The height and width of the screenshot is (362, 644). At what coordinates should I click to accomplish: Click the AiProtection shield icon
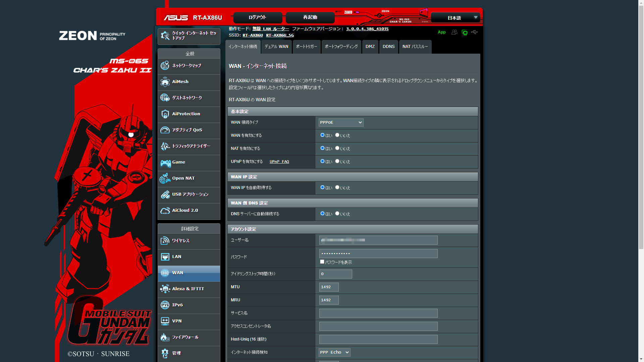click(165, 114)
